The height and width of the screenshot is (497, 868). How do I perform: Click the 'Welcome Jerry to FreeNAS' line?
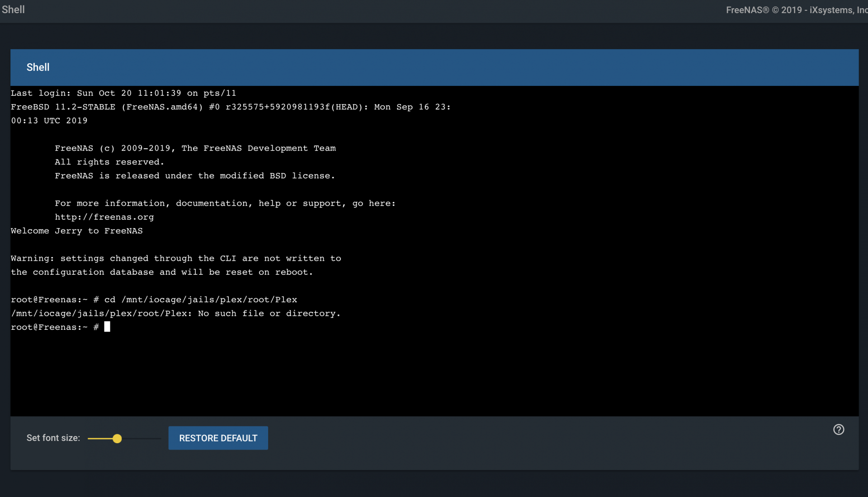tap(77, 231)
